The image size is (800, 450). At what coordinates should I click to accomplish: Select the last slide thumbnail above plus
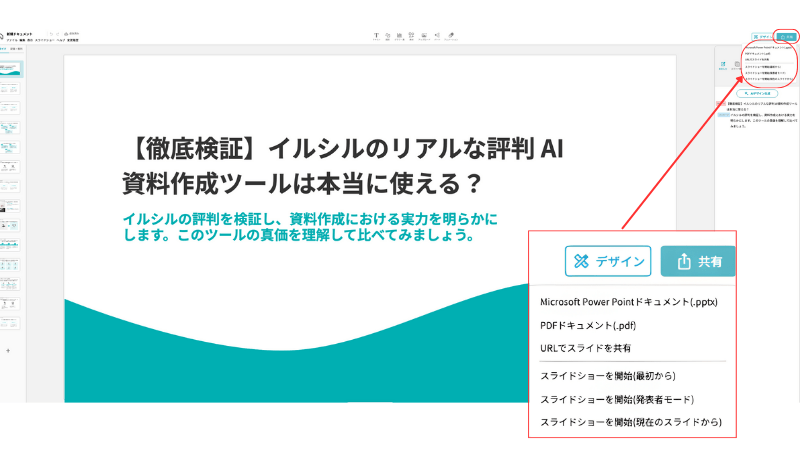pos(10,323)
